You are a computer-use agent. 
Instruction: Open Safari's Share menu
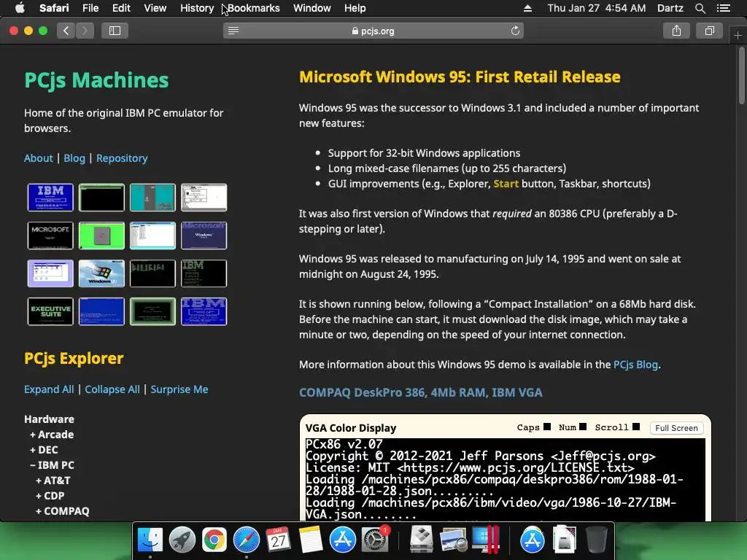pyautogui.click(x=676, y=31)
